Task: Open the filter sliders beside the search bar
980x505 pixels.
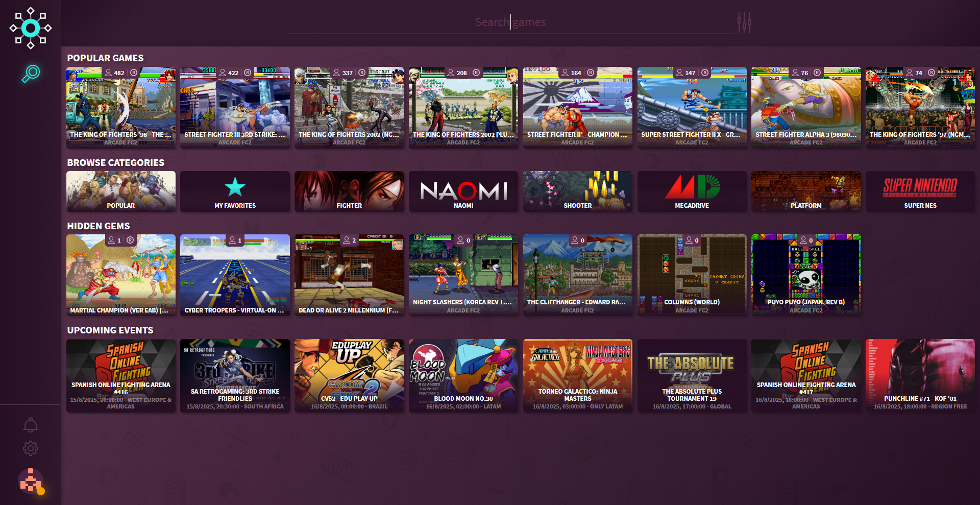Action: coord(744,22)
